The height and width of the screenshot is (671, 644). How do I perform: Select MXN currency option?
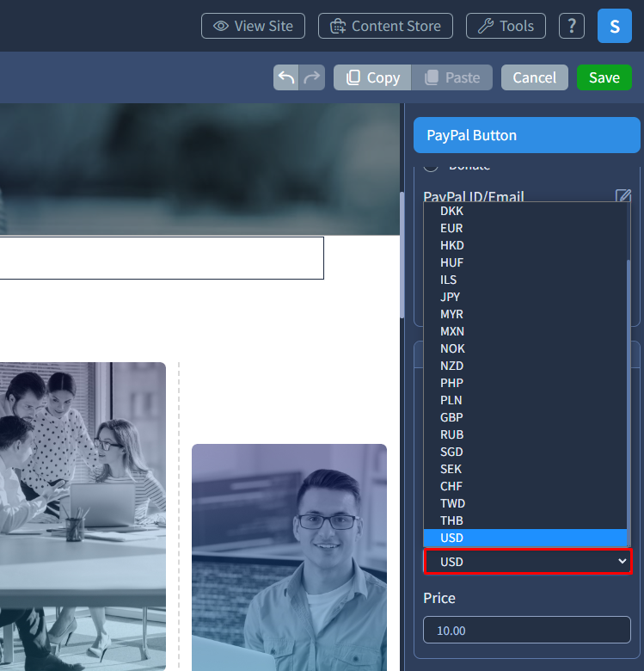point(525,331)
